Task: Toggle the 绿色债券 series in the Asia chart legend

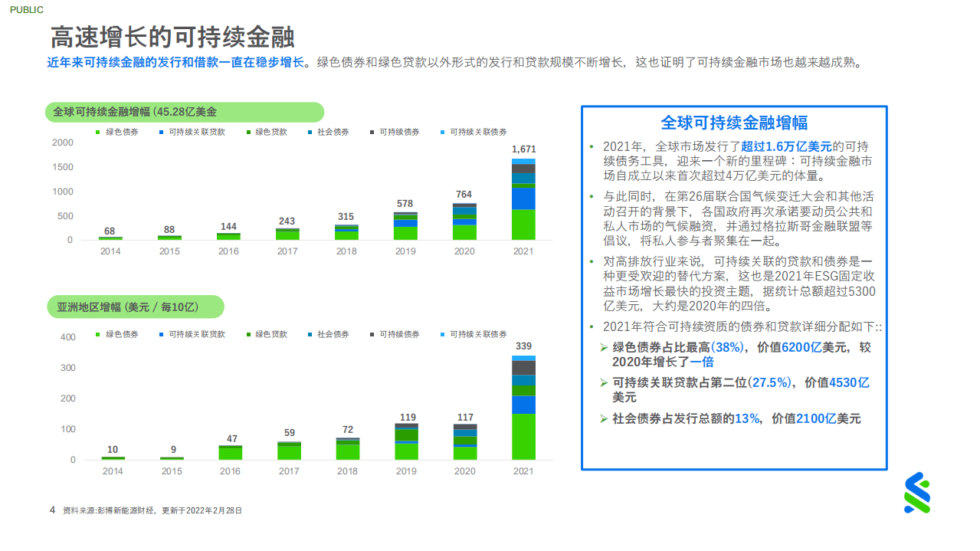Action: pos(97,335)
